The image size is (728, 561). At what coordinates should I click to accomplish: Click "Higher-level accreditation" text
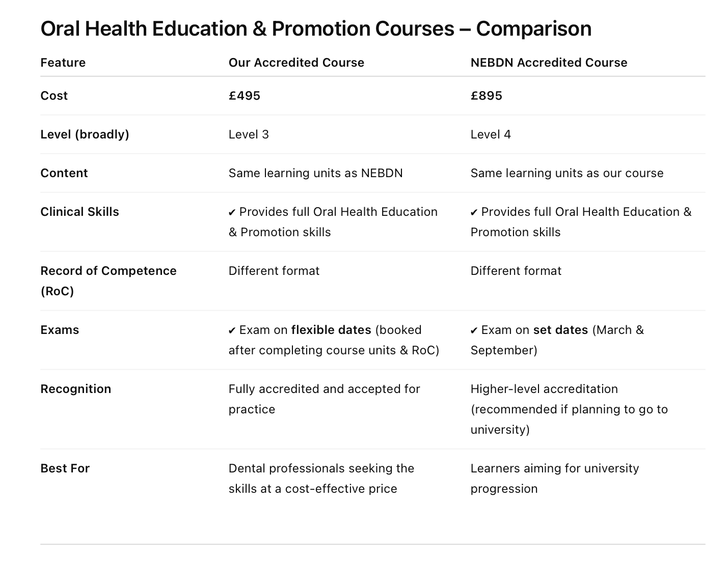coord(544,389)
